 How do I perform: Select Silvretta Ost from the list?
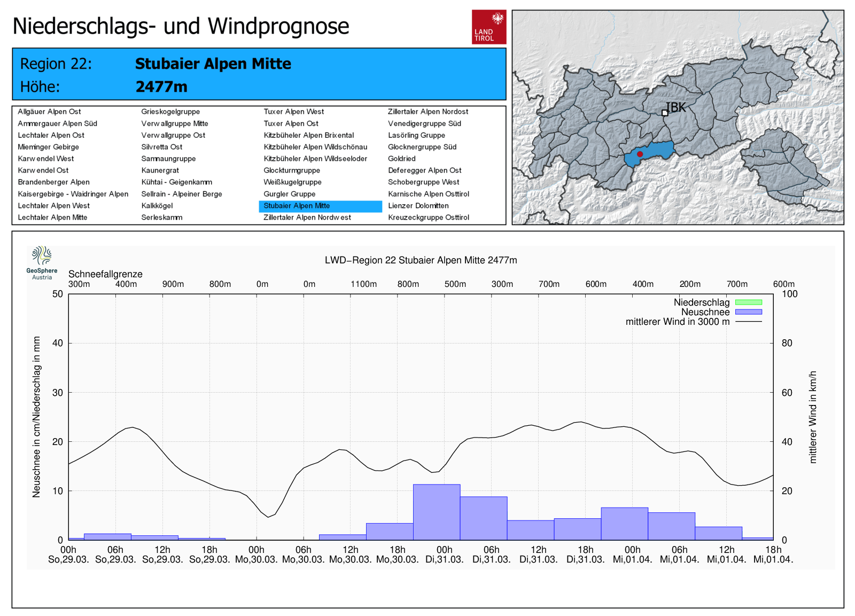tap(161, 147)
